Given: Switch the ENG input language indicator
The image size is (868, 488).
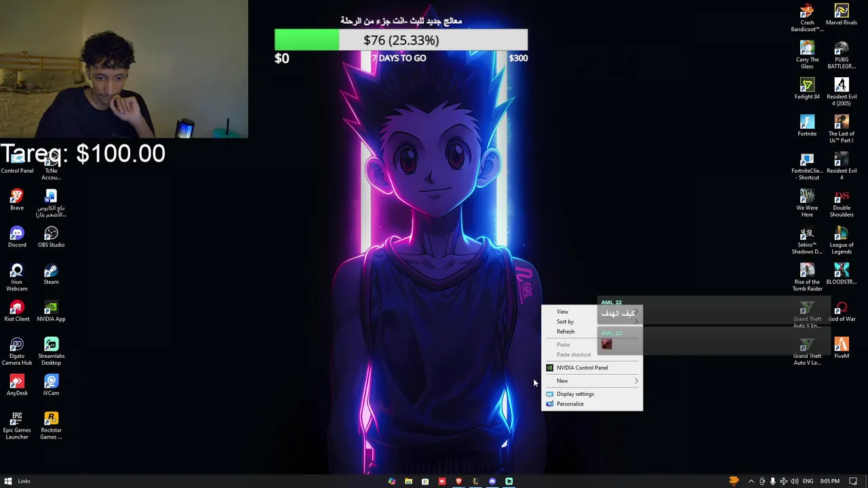Looking at the screenshot, I should coord(808,481).
